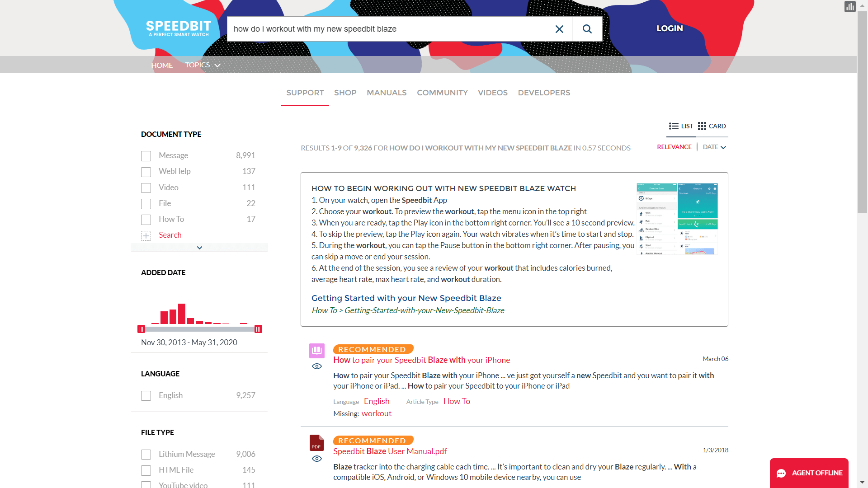Viewport: 868px width, 488px height.
Task: Clear the search query with the X icon
Action: [559, 28]
